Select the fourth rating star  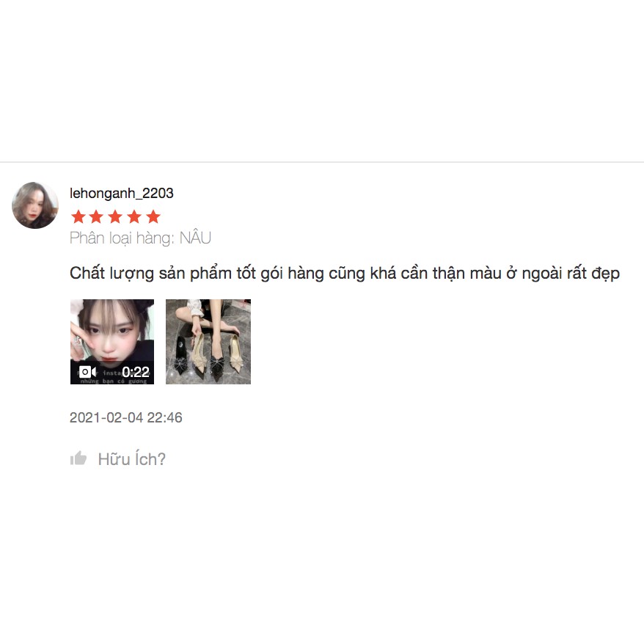pos(134,216)
